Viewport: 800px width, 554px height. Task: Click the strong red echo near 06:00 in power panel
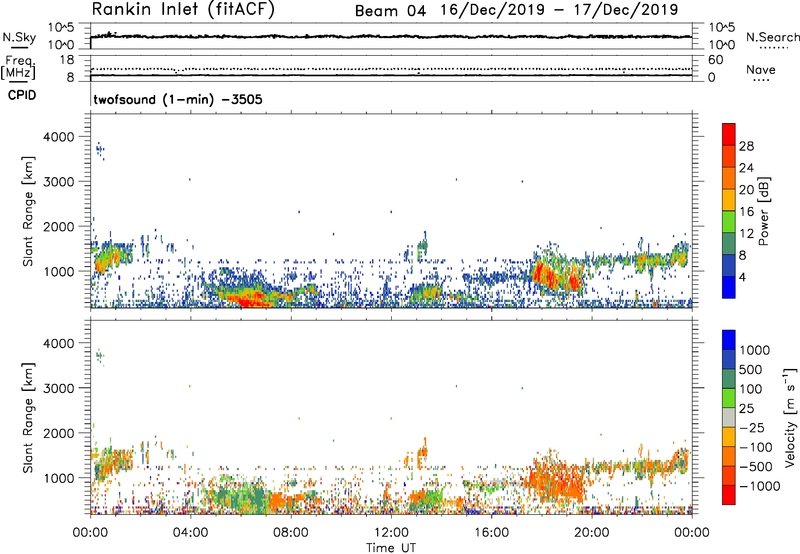(247, 300)
